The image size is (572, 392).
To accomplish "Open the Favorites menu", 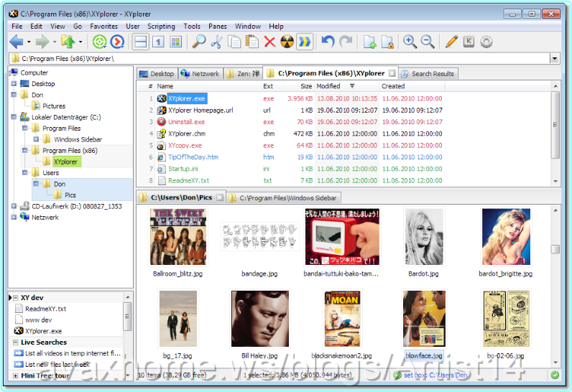I will pos(104,27).
